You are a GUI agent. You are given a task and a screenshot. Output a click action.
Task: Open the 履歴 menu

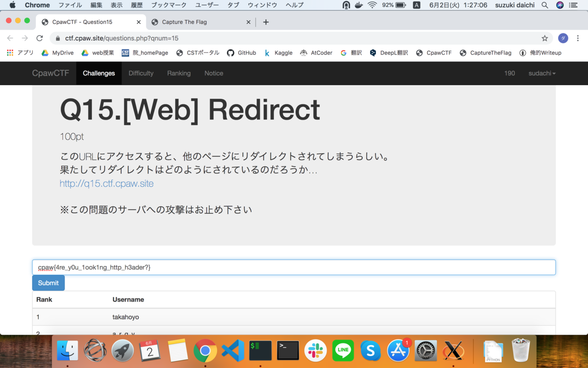pos(137,5)
